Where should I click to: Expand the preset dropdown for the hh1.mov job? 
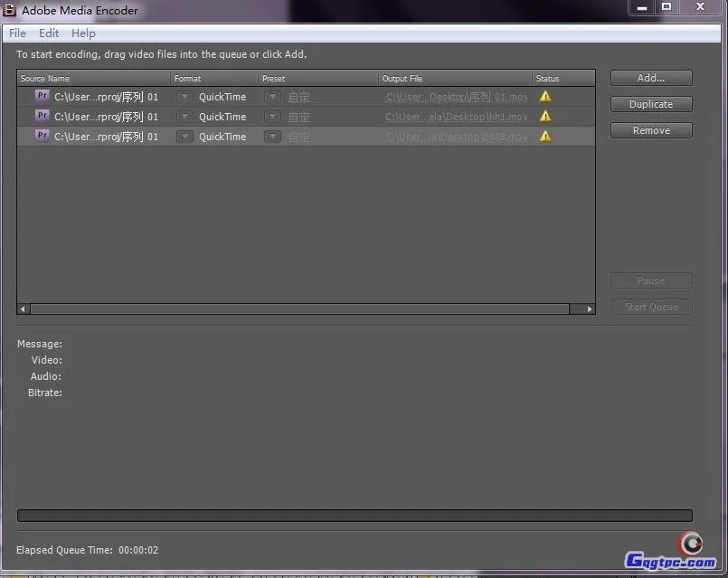click(x=272, y=117)
